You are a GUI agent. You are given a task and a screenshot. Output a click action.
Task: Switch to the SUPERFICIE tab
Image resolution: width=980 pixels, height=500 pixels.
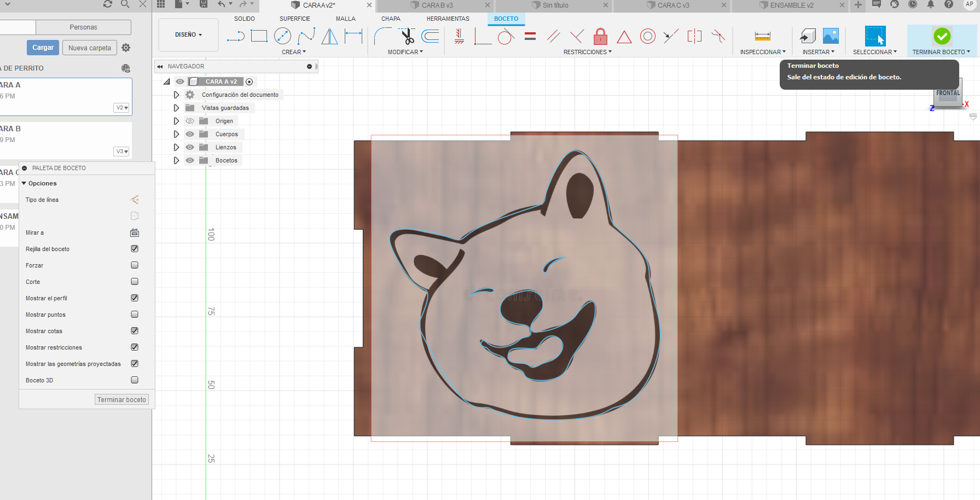295,19
